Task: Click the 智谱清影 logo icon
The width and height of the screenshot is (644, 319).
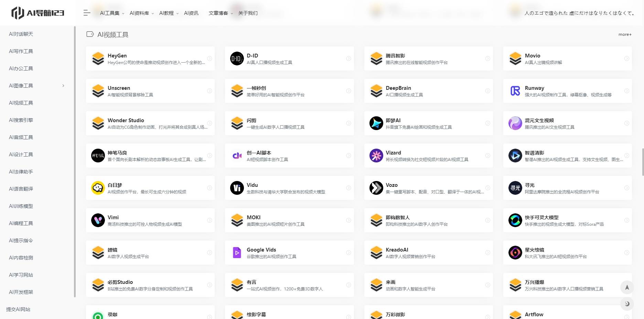Action: pos(515,156)
